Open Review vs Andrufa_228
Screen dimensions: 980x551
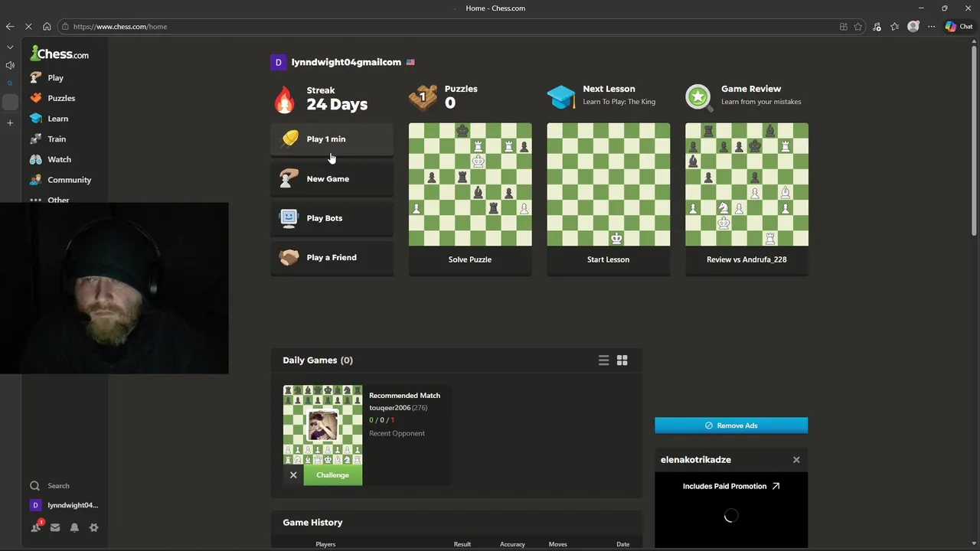pos(746,259)
